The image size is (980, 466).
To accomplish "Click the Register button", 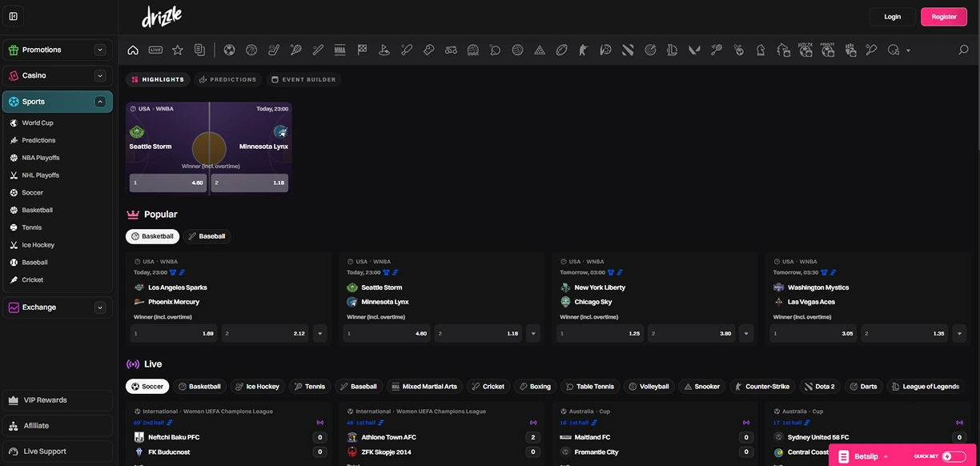I will point(944,16).
